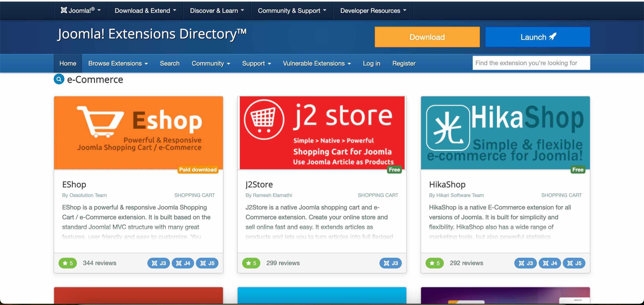Viewport: 644px width, 305px height.
Task: Click the e-Commerce category heading
Action: tap(95, 80)
